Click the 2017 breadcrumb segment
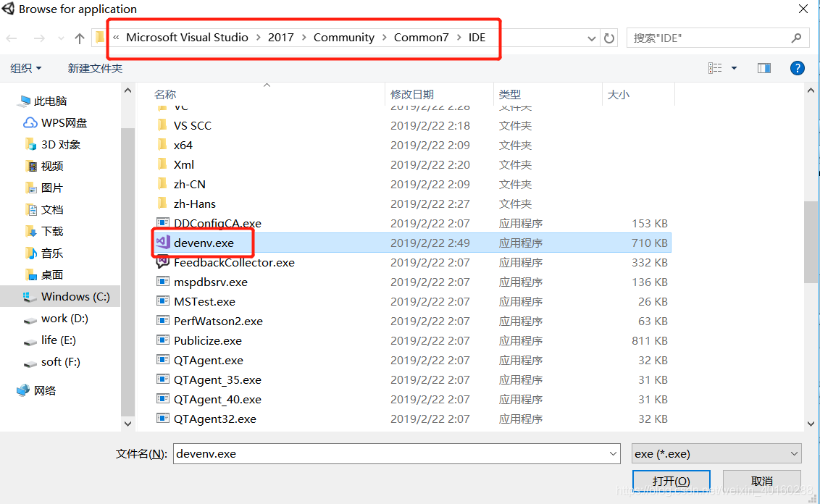This screenshot has width=820, height=504. [x=281, y=38]
